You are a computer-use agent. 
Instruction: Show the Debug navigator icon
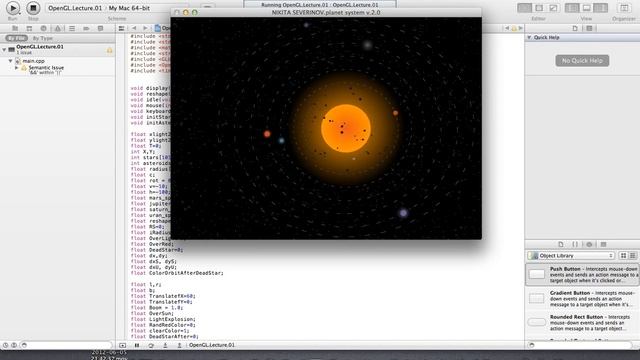pyautogui.click(x=72, y=28)
